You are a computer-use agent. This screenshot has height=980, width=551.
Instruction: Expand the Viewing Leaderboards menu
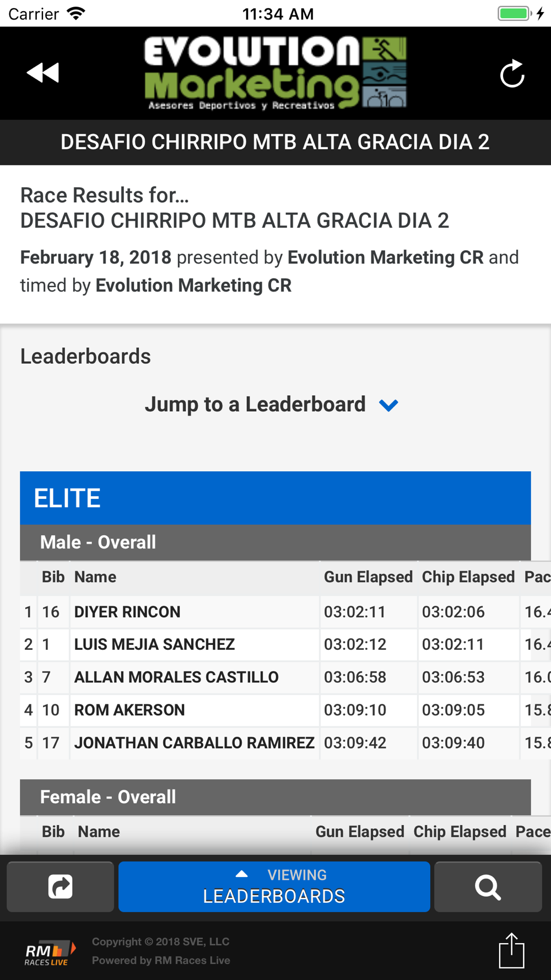[274, 887]
